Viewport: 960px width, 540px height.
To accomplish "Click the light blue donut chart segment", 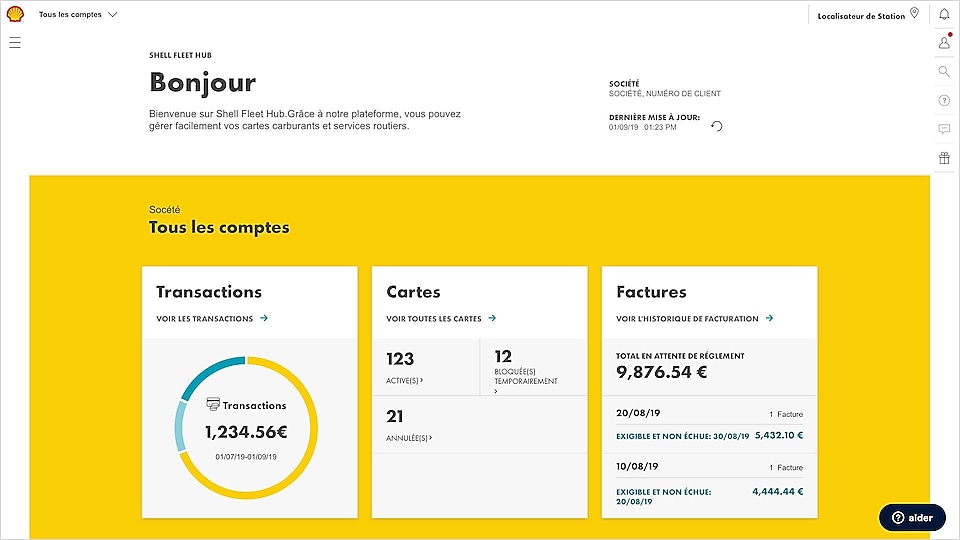I will [x=180, y=427].
